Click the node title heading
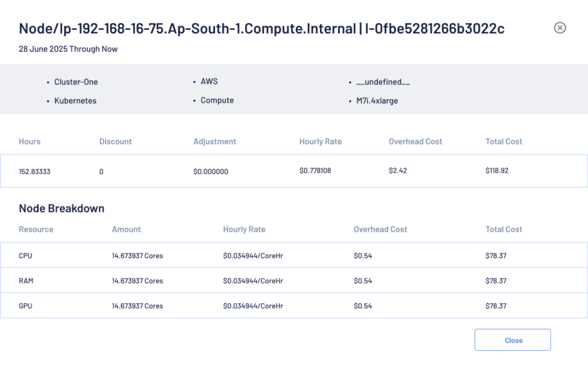This screenshot has height=368, width=588. pos(261,28)
